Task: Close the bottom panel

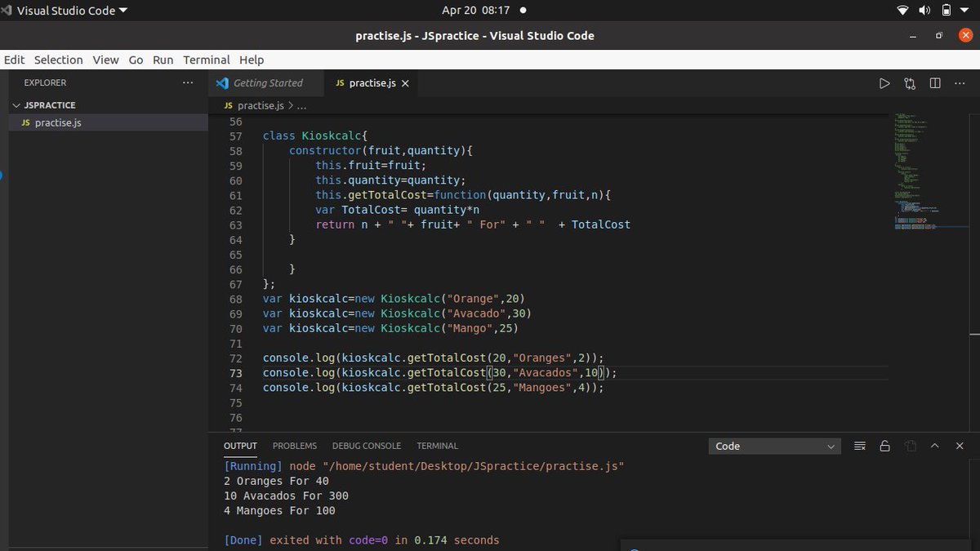Action: click(960, 446)
